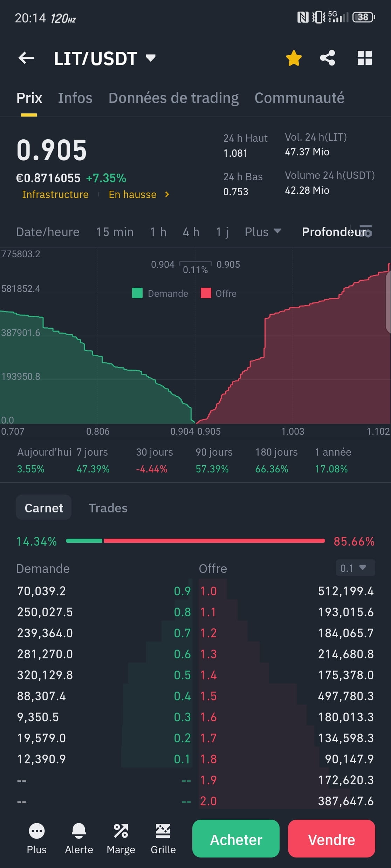Open Marge margin trading icon
Screen dimensions: 391x868
pos(121,839)
